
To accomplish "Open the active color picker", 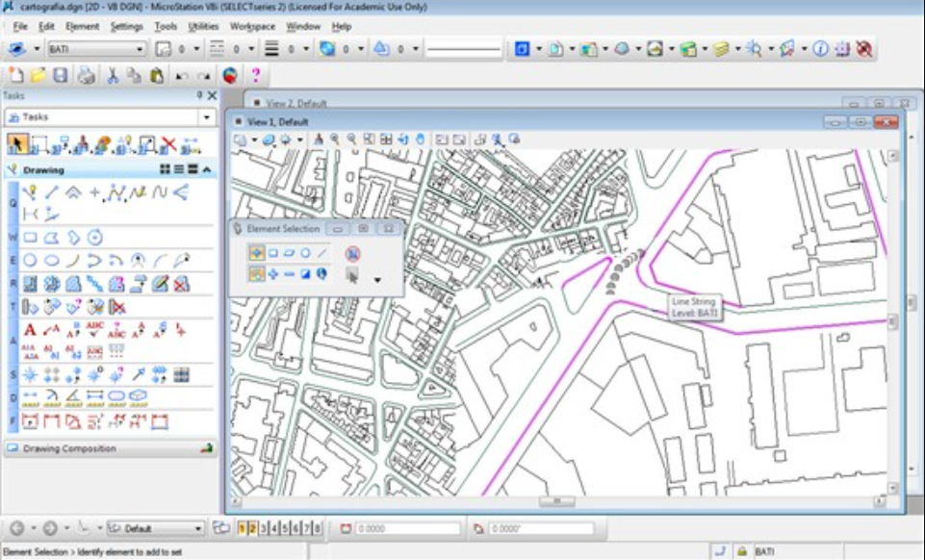I will (x=166, y=49).
